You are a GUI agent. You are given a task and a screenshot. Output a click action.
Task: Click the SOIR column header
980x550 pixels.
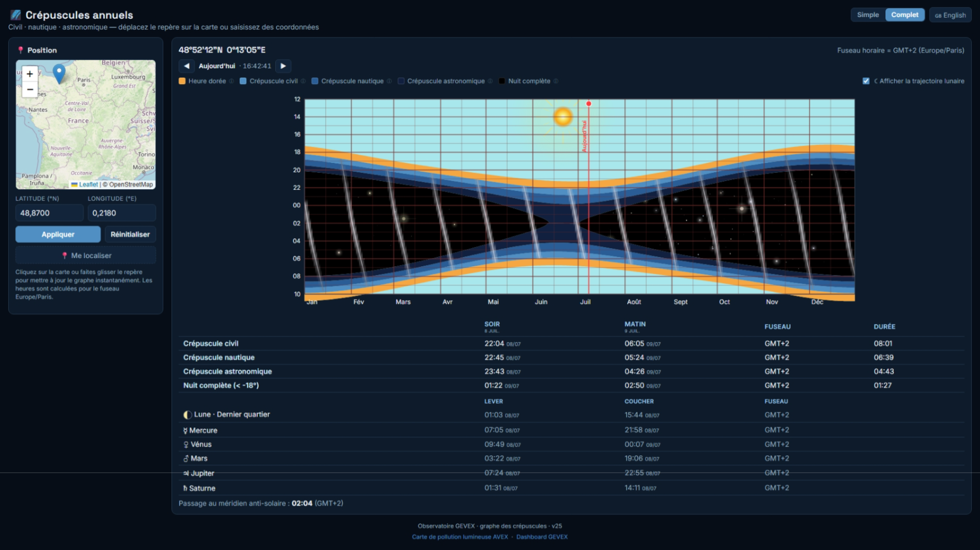492,324
